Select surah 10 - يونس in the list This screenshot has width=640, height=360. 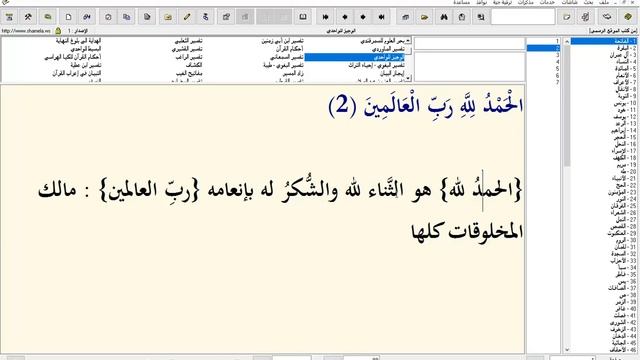(603, 103)
